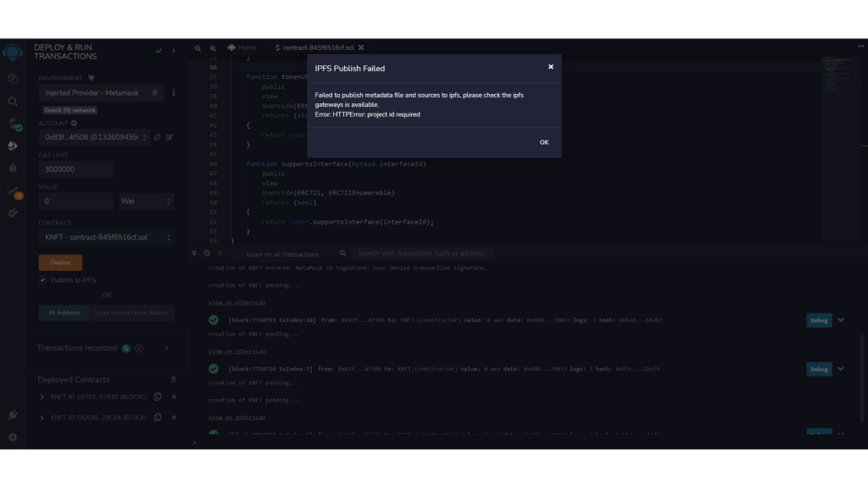Copy the account address to clipboard
Screen dimensions: 868x488
(158, 137)
